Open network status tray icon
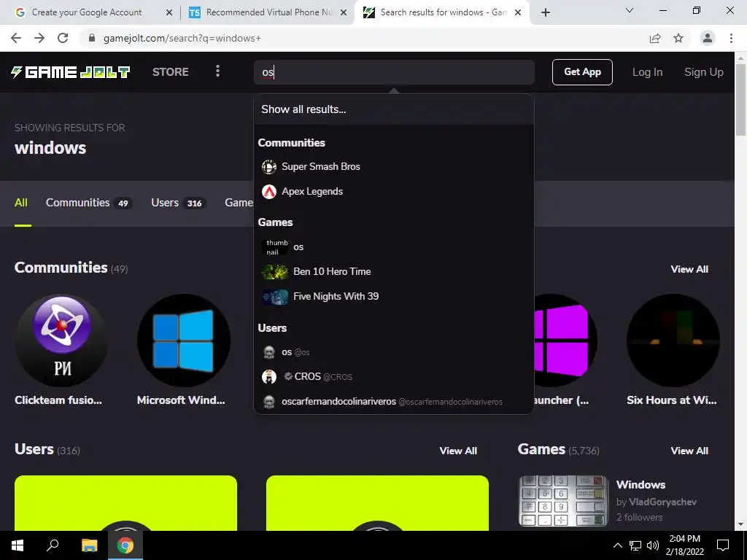The image size is (747, 560). tap(635, 545)
